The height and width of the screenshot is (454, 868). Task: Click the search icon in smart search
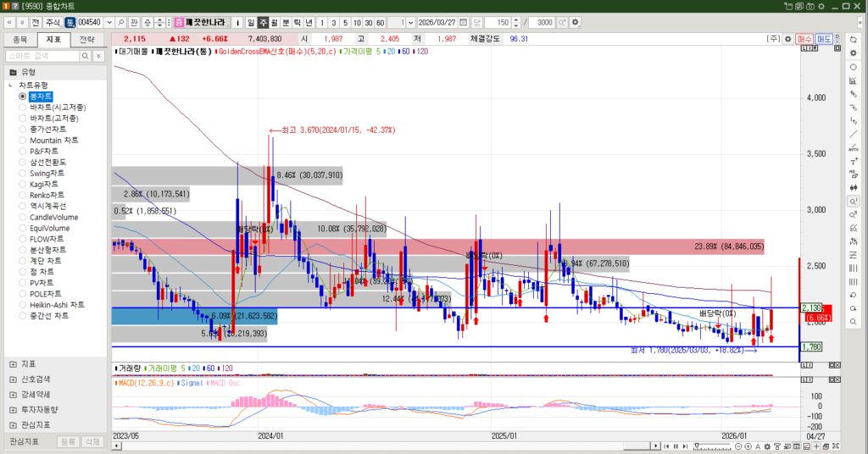point(84,56)
